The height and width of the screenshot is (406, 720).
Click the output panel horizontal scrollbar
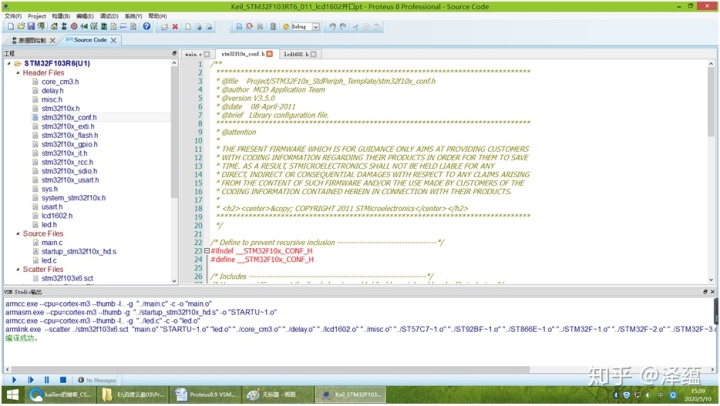271,369
